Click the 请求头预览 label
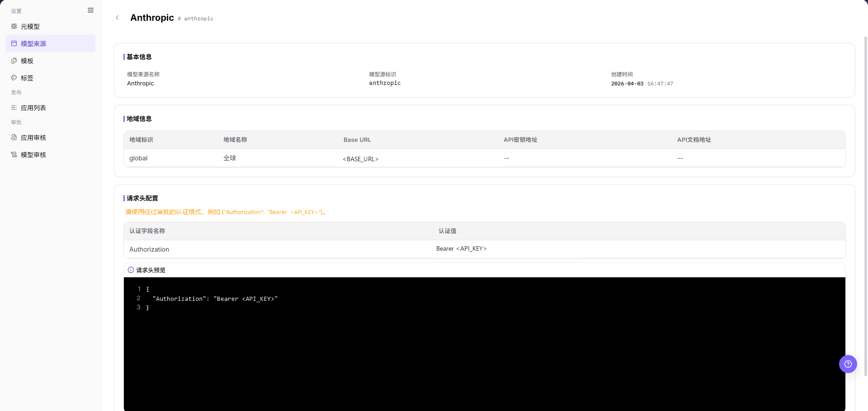Image resolution: width=868 pixels, height=411 pixels. pyautogui.click(x=151, y=270)
